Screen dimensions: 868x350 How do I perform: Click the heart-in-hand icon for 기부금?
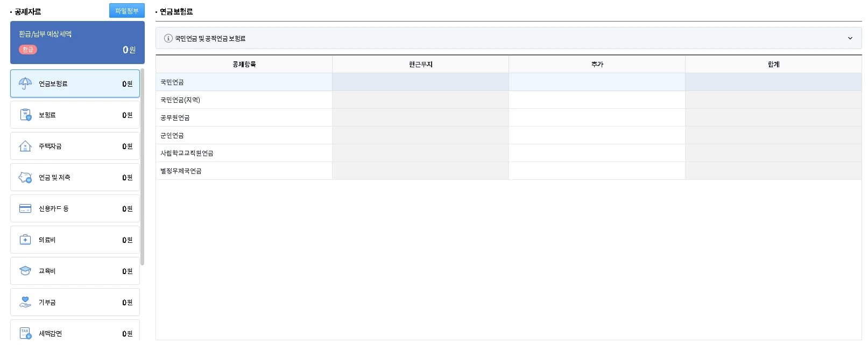coord(25,302)
